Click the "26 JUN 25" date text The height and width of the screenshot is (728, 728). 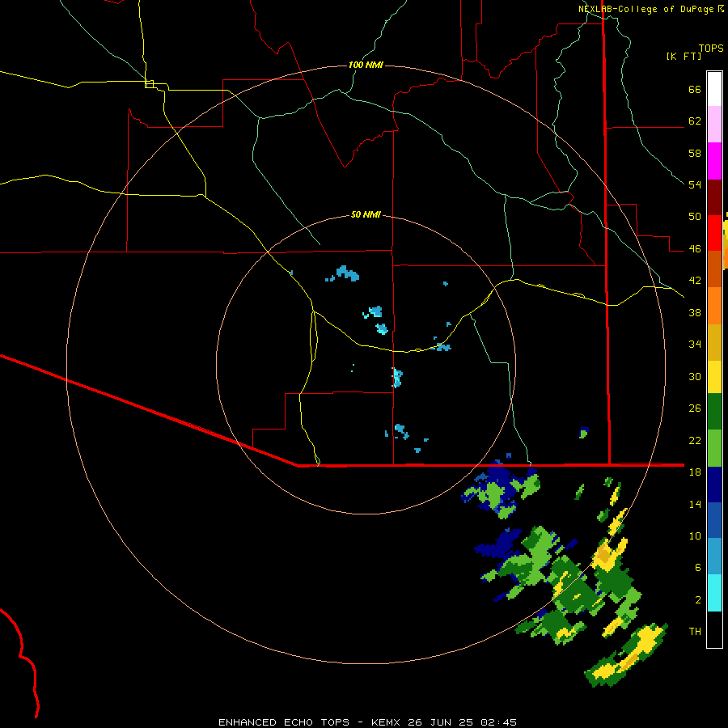[x=441, y=722]
